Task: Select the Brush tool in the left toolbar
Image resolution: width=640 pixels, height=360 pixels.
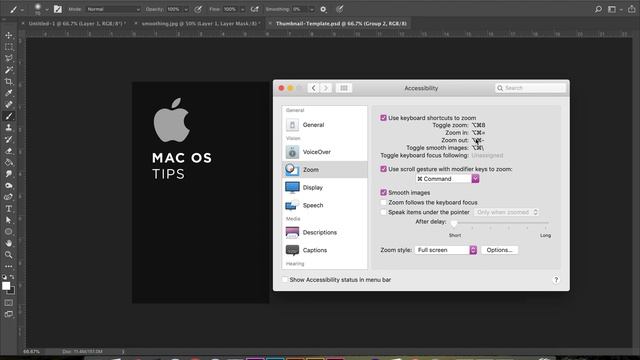Action: coord(9,116)
